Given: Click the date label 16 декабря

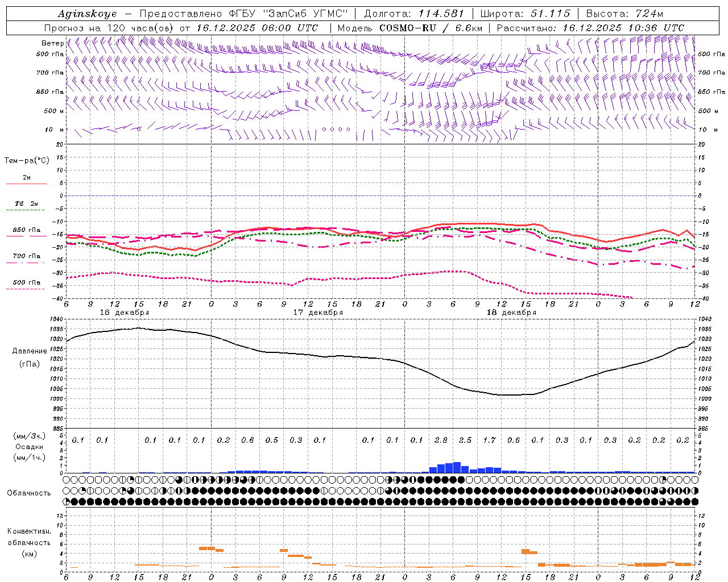Looking at the screenshot, I should coord(125,313).
